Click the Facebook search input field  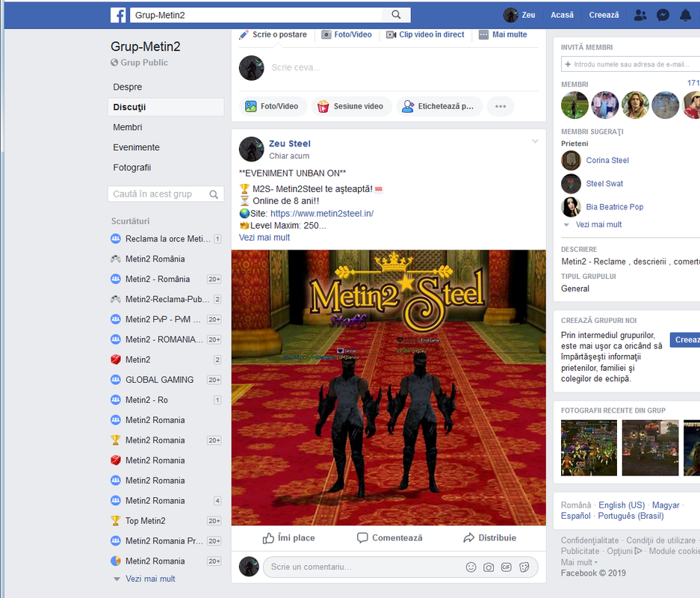click(x=255, y=15)
